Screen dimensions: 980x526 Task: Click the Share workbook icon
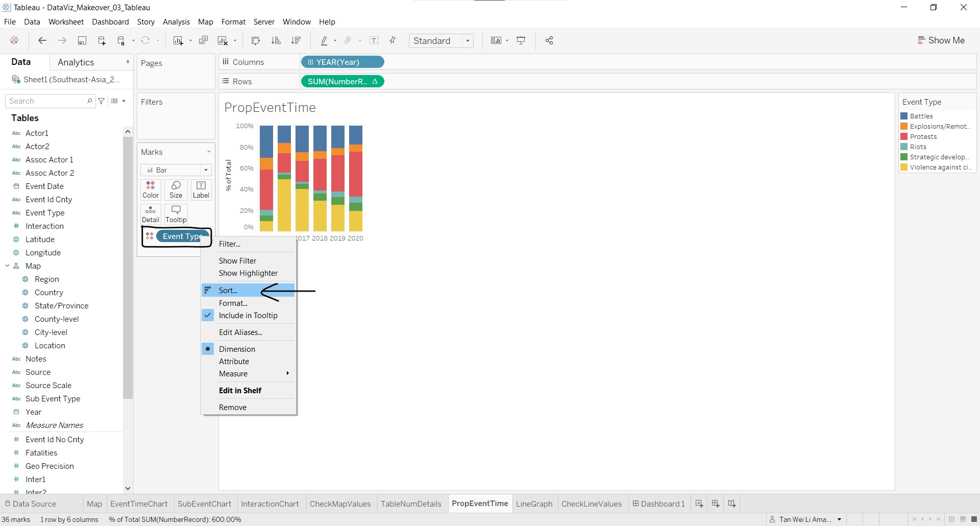point(549,41)
